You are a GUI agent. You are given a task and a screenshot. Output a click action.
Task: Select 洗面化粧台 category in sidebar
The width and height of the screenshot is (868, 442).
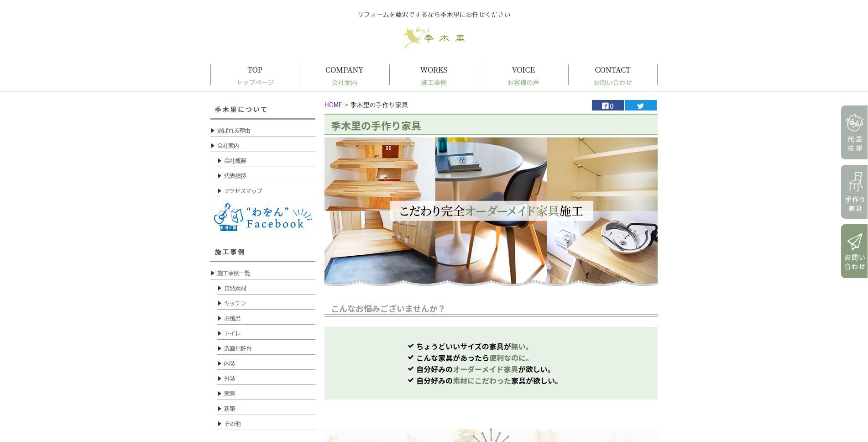click(x=266, y=348)
